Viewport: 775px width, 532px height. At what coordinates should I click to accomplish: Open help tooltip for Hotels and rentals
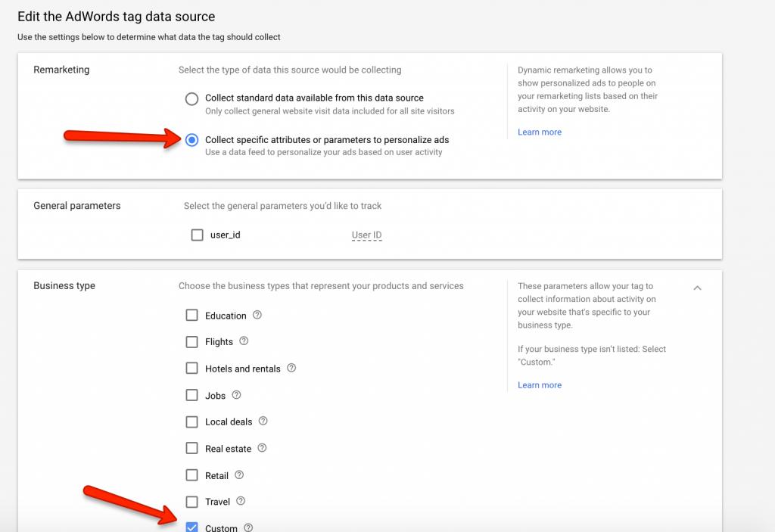[291, 368]
